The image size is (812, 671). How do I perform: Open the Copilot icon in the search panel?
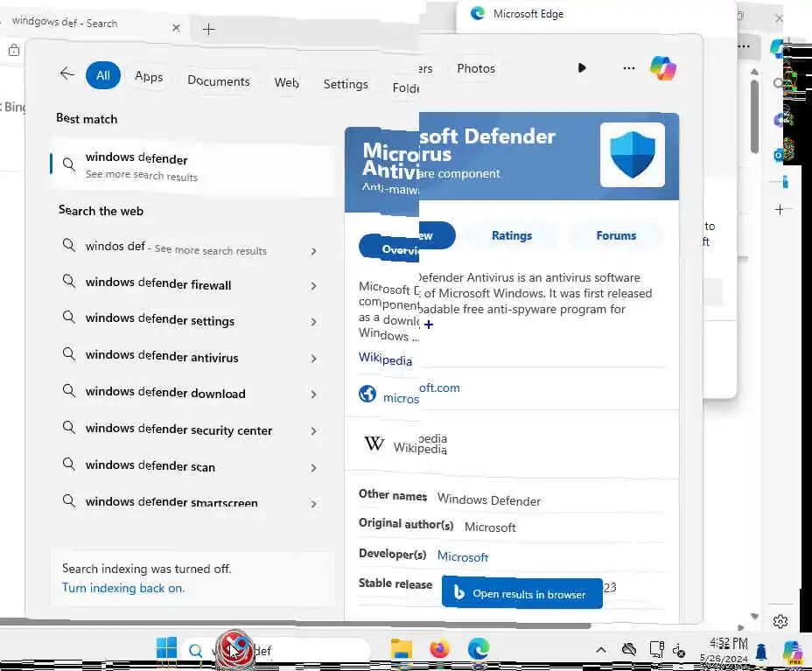tap(663, 68)
